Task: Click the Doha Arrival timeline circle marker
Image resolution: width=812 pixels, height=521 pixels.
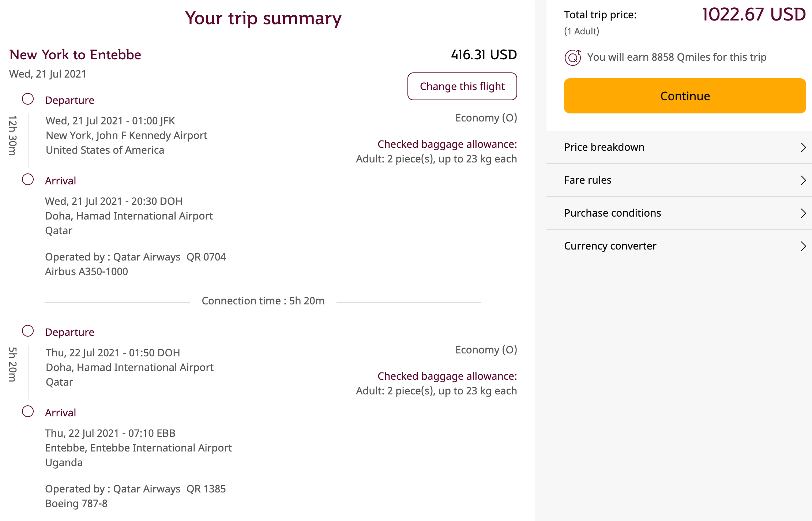Action: (x=28, y=179)
